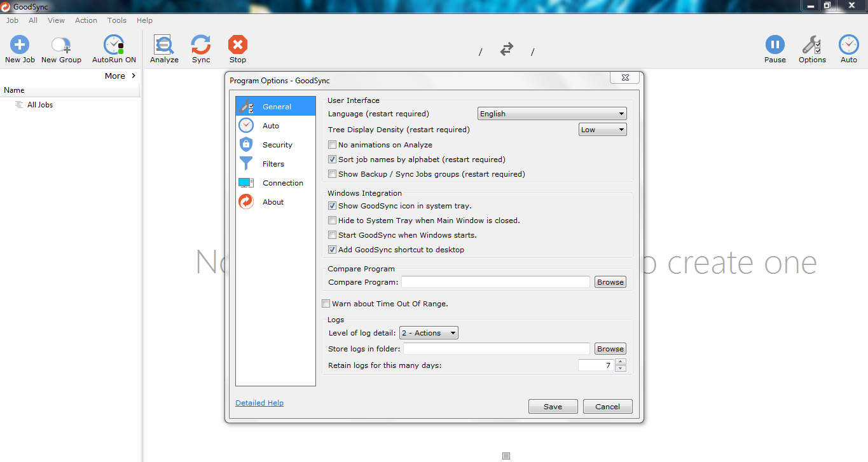
Task: Click the red Stop icon
Action: click(x=238, y=45)
